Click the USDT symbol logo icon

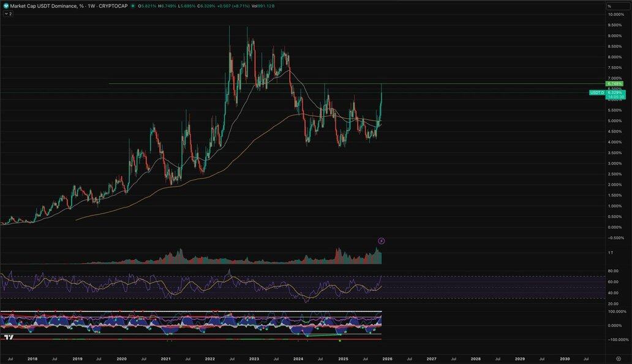coord(6,6)
